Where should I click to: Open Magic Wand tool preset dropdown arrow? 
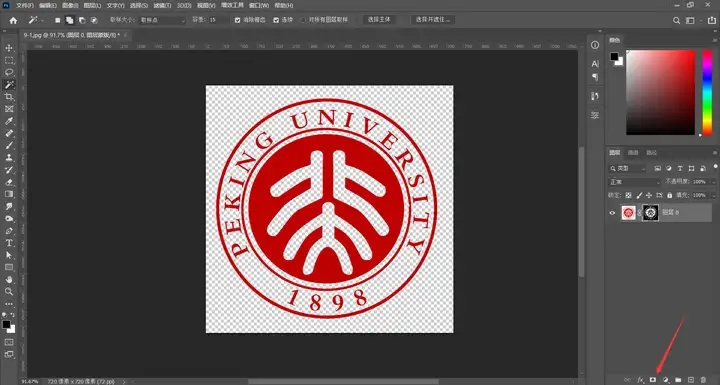click(42, 21)
